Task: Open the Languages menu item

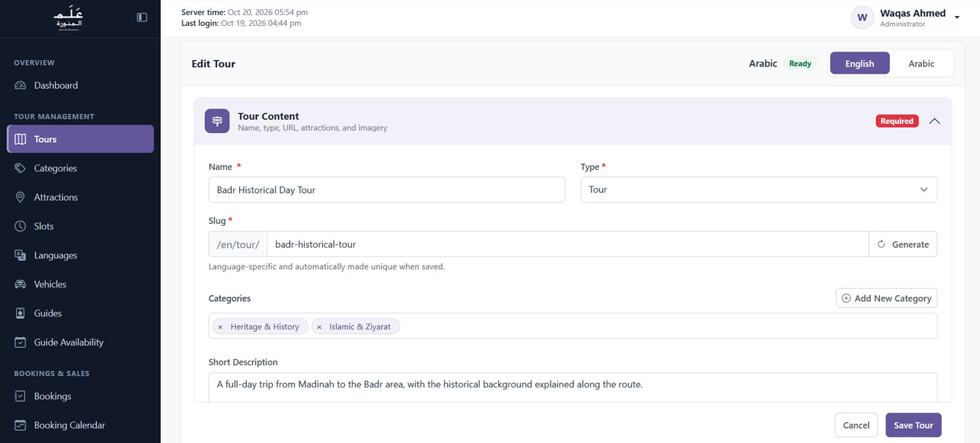Action: (x=80, y=255)
